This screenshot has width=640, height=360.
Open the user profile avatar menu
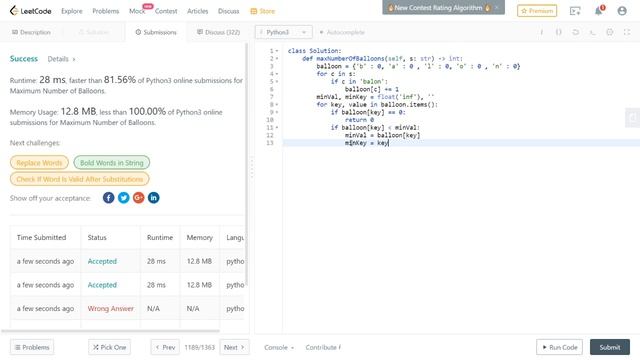[x=622, y=11]
